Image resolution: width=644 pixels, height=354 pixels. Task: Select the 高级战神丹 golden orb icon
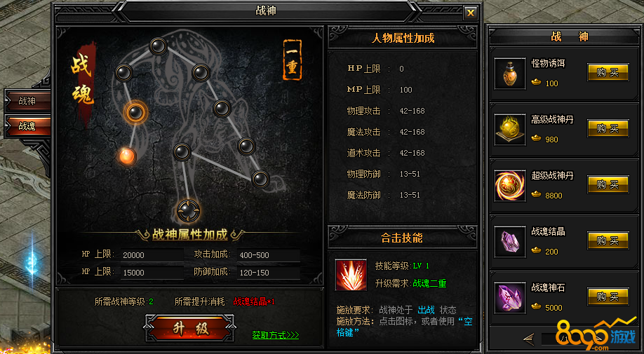coord(510,130)
